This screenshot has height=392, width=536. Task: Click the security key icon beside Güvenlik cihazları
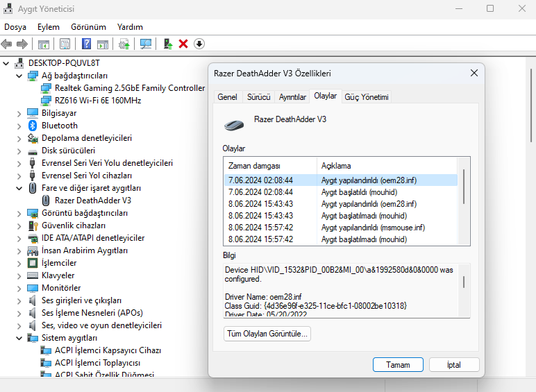tap(33, 225)
